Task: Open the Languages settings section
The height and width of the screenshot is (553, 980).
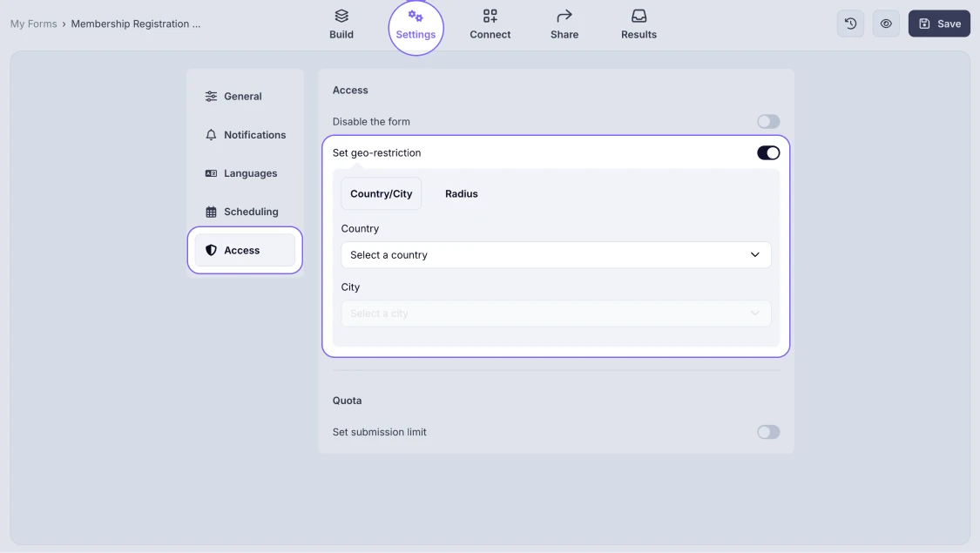Action: pos(249,173)
